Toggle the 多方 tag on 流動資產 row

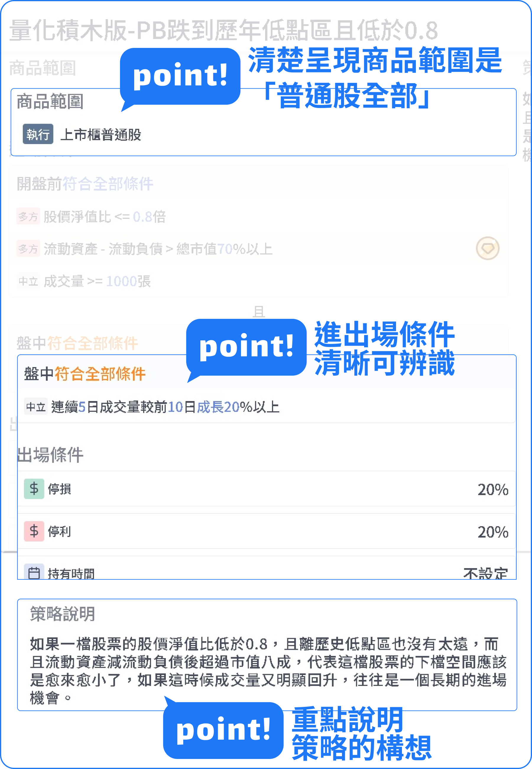[x=28, y=249]
